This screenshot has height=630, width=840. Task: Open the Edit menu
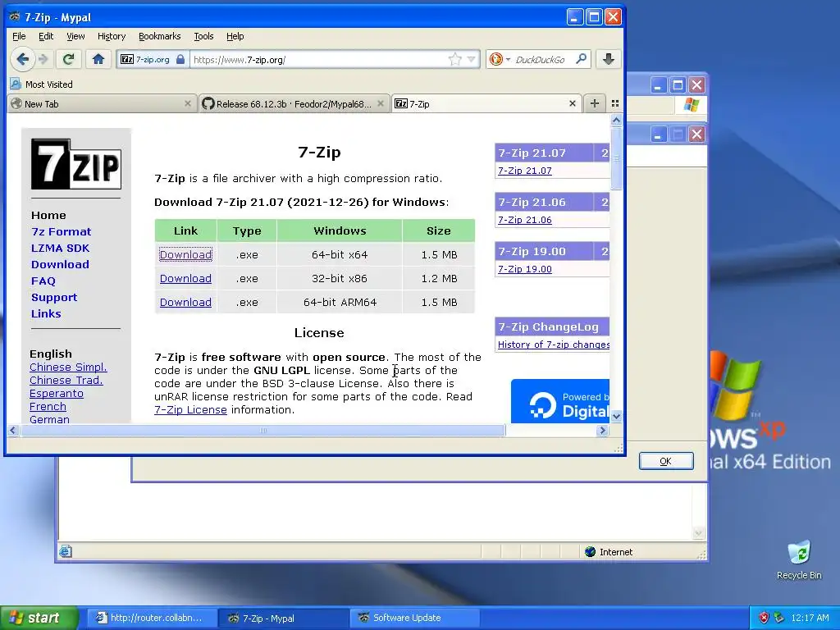[x=46, y=36]
